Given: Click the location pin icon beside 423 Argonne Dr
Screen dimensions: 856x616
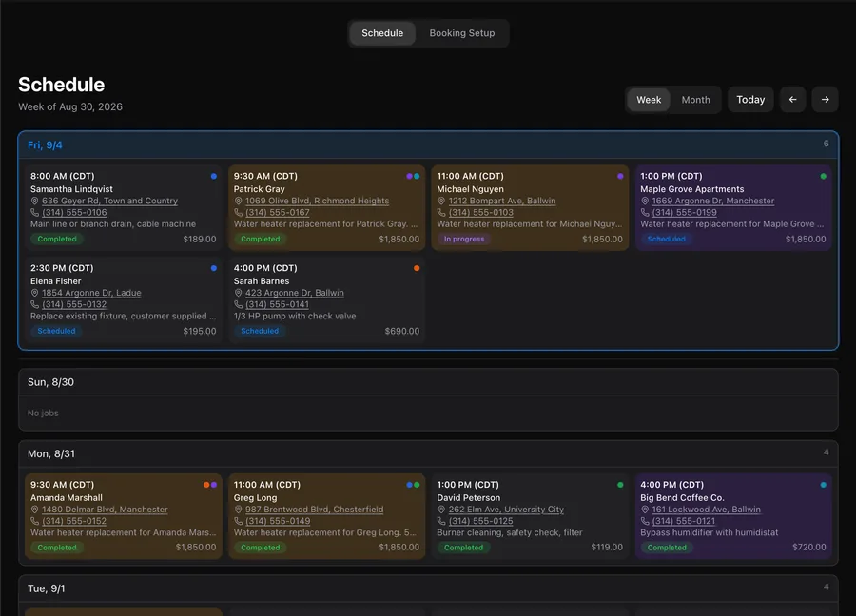Looking at the screenshot, I should coord(238,293).
